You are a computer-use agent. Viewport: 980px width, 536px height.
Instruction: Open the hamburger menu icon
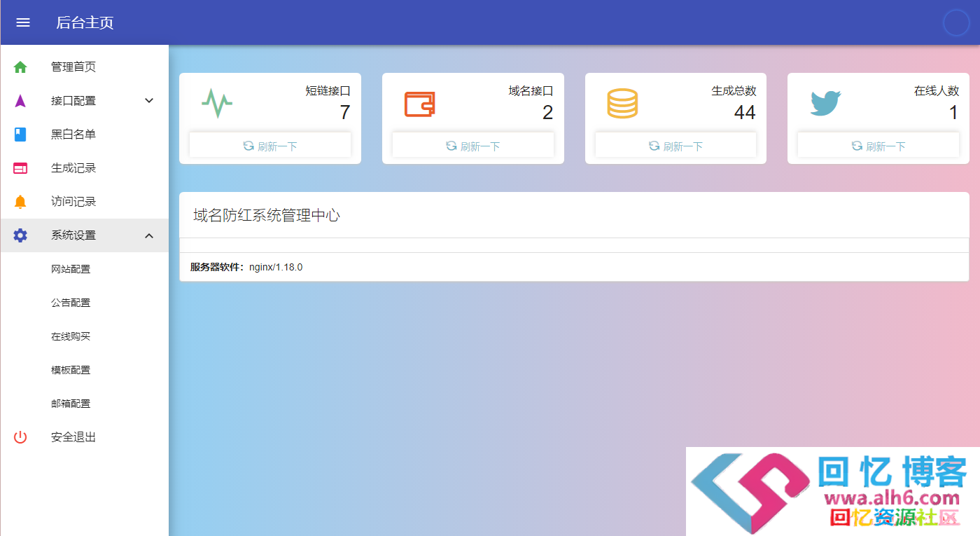23,22
